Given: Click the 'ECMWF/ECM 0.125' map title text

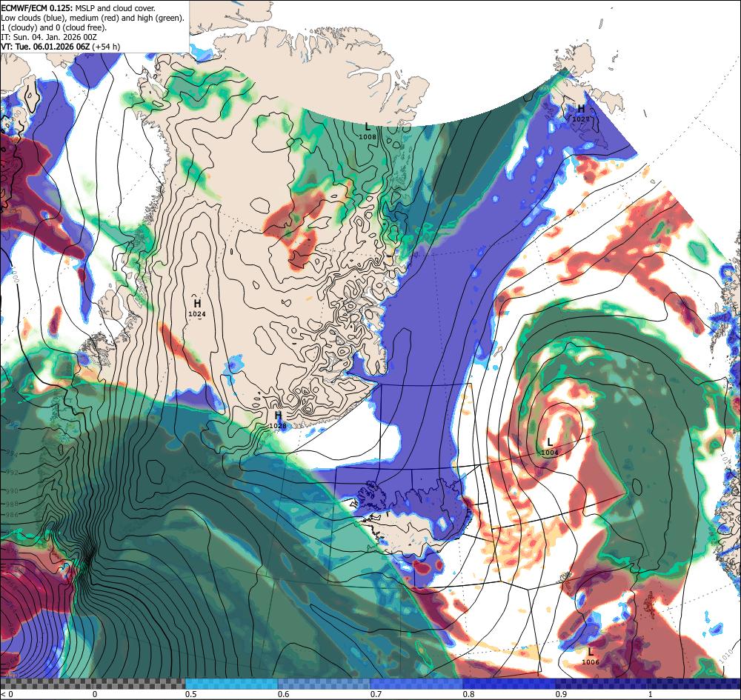Looking at the screenshot, I should click(x=37, y=8).
